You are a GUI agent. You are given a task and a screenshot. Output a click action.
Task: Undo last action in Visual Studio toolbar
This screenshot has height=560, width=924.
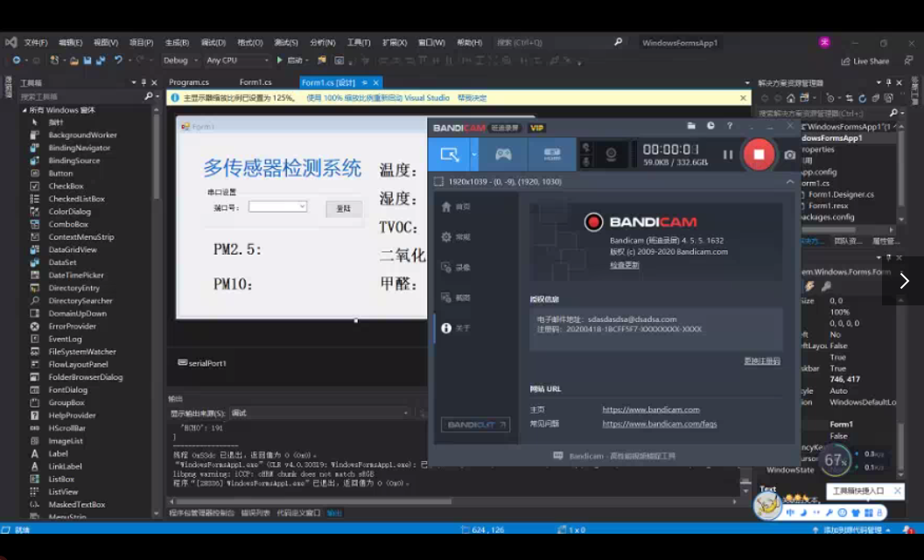118,60
